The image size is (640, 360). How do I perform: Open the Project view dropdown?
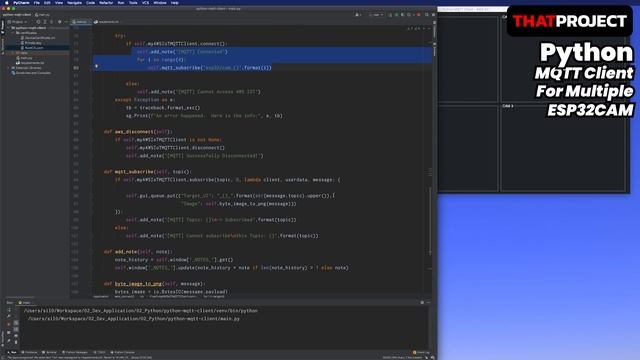(17, 22)
